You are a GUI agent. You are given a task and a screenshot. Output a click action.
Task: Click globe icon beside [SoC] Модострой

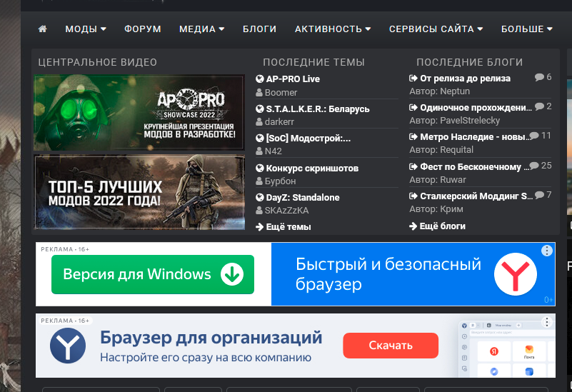point(260,139)
